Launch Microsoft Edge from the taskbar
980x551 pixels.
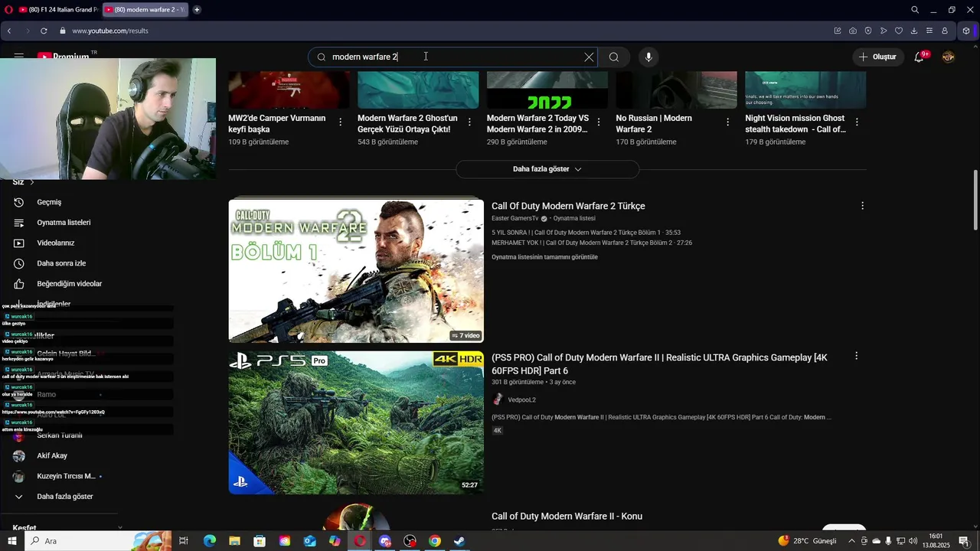click(209, 541)
